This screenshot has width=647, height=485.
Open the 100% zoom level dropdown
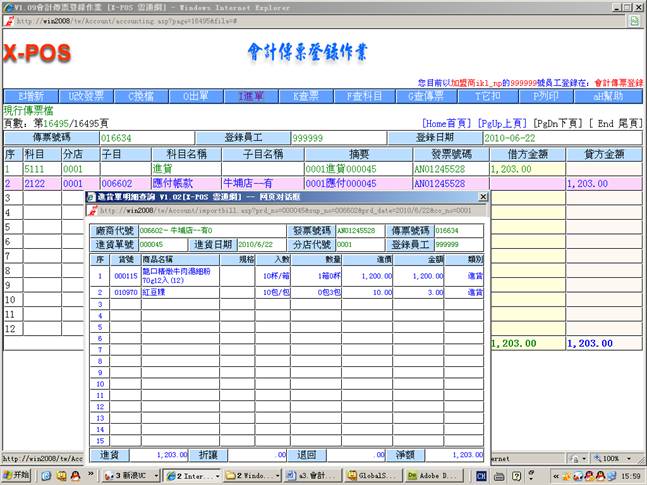(x=611, y=458)
